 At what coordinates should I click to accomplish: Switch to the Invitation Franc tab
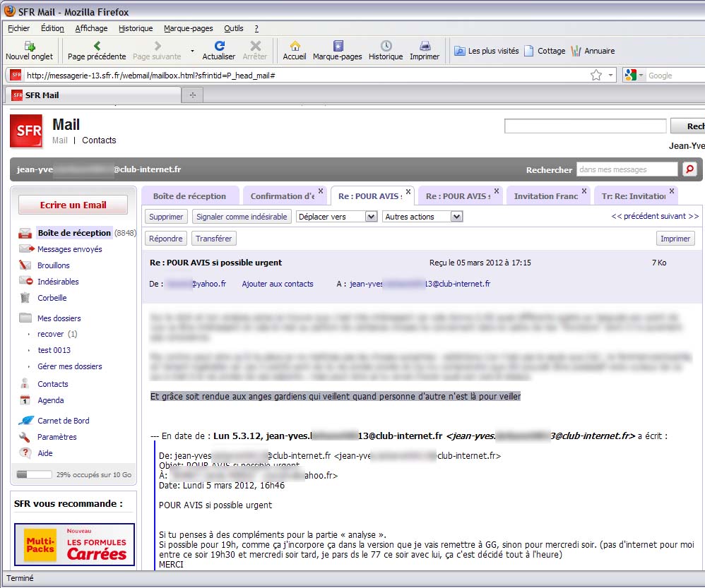tap(546, 196)
